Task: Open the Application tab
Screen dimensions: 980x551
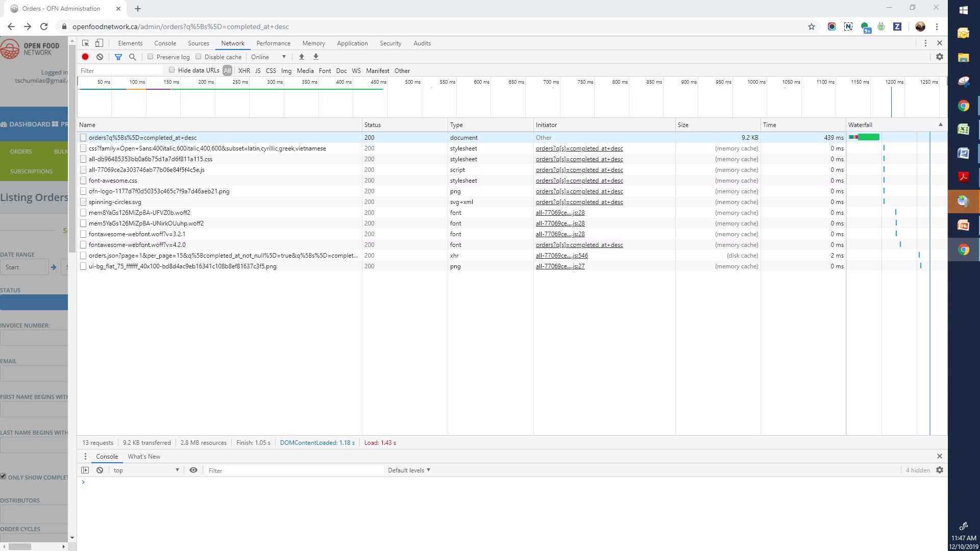Action: click(x=352, y=43)
